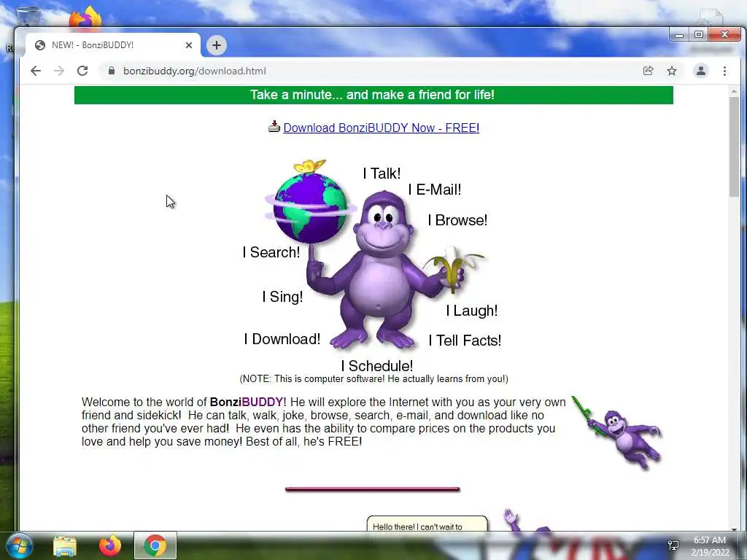Click the padlock site info icon

[x=112, y=71]
